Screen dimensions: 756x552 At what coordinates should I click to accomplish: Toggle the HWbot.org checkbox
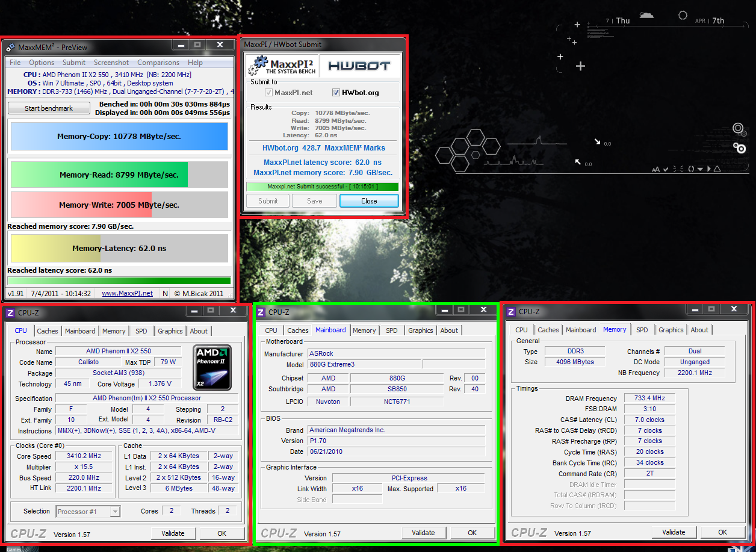click(x=336, y=93)
